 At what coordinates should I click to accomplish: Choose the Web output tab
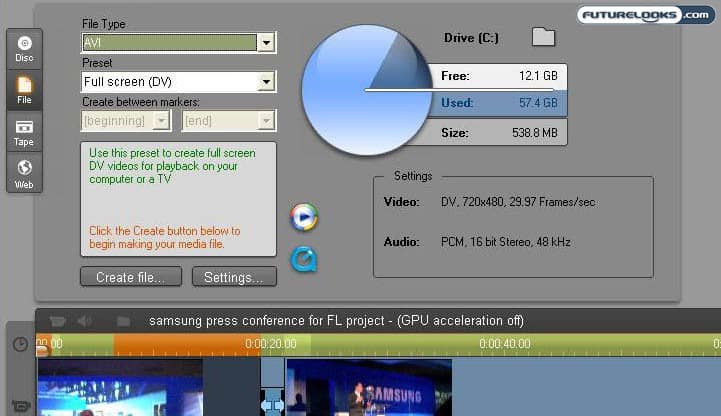tap(25, 173)
